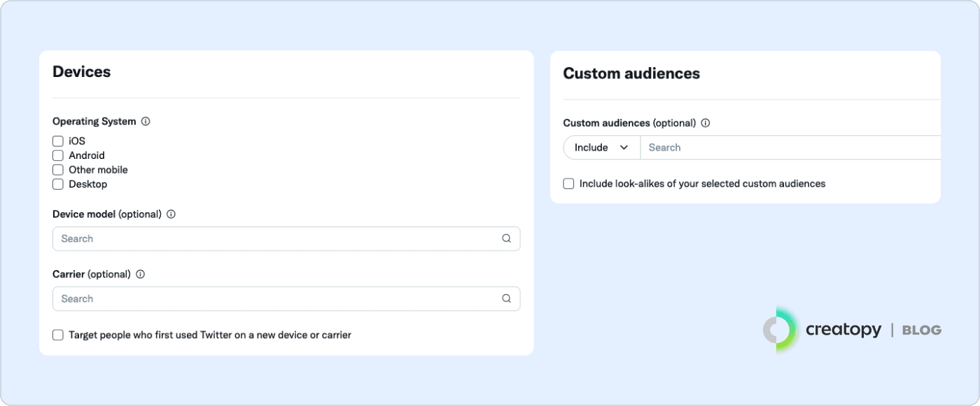Open the BLOG link
The width and height of the screenshot is (980, 406).
[x=921, y=330]
